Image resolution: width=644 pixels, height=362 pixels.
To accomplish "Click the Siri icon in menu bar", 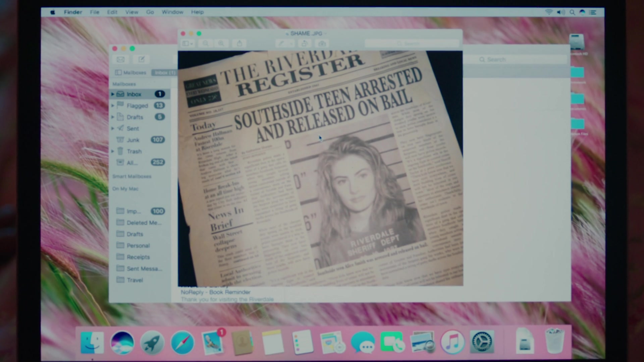I will click(582, 12).
